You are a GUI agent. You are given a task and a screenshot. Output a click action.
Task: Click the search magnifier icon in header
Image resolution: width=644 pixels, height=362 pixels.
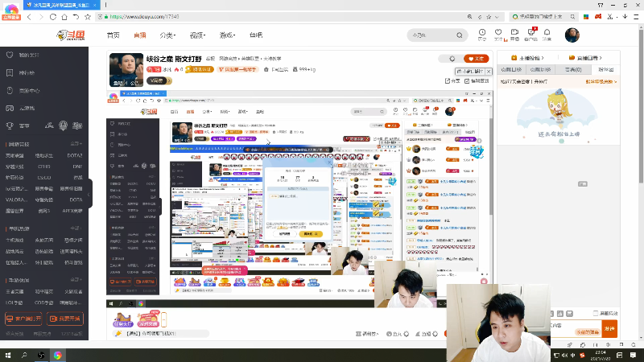point(459,35)
